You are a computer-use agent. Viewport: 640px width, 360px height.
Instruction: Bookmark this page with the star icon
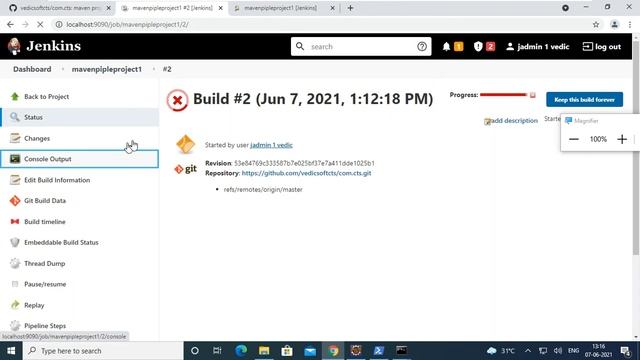point(596,24)
